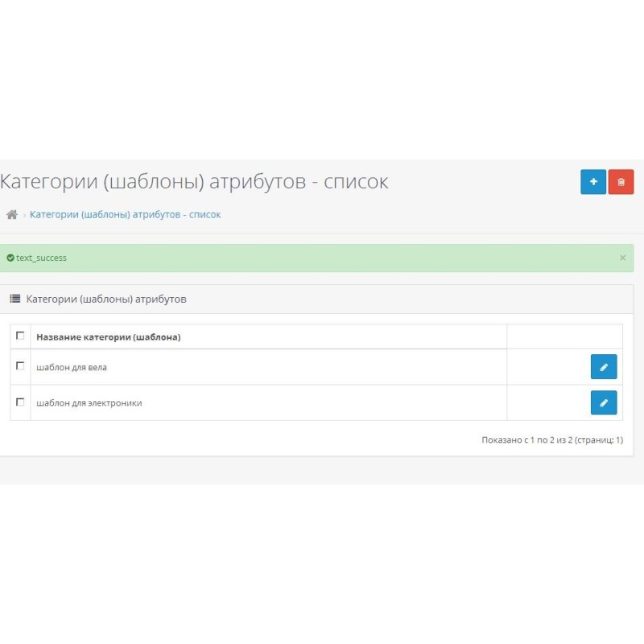Edit the 'шаблон для электроники' template
Screen dimensions: 644x644
(x=604, y=402)
